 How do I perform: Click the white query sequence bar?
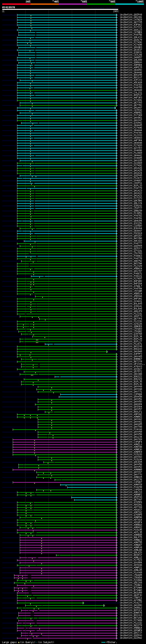click(x=60, y=10)
